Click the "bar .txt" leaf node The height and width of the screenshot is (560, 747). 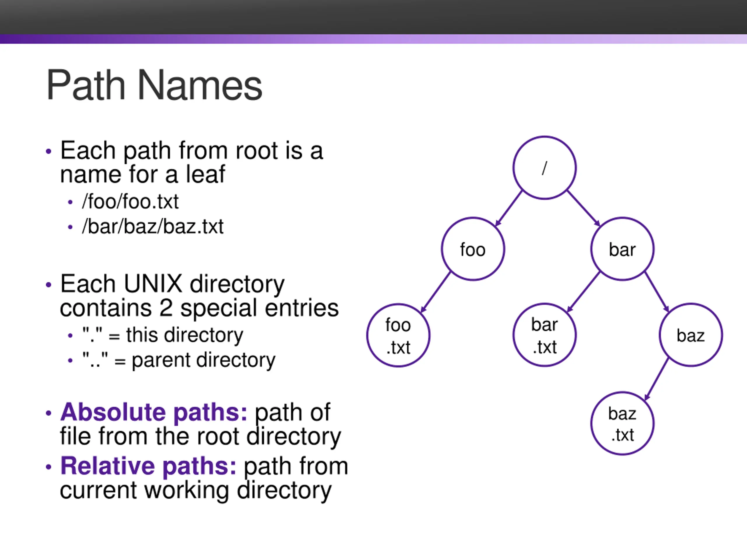point(544,335)
